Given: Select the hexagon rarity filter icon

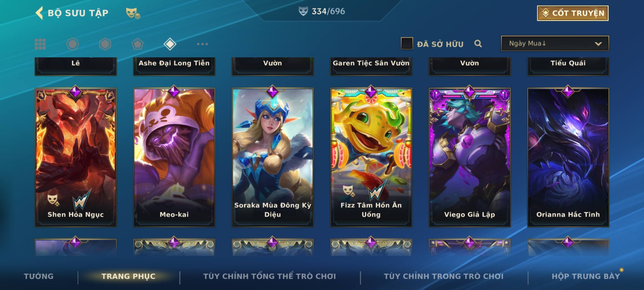Looking at the screenshot, I should coord(105,44).
